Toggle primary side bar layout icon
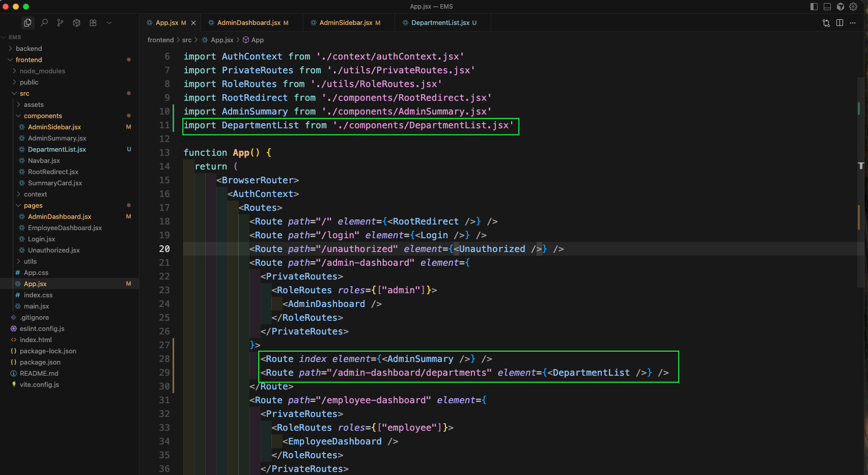The width and height of the screenshot is (868, 475). pyautogui.click(x=814, y=7)
